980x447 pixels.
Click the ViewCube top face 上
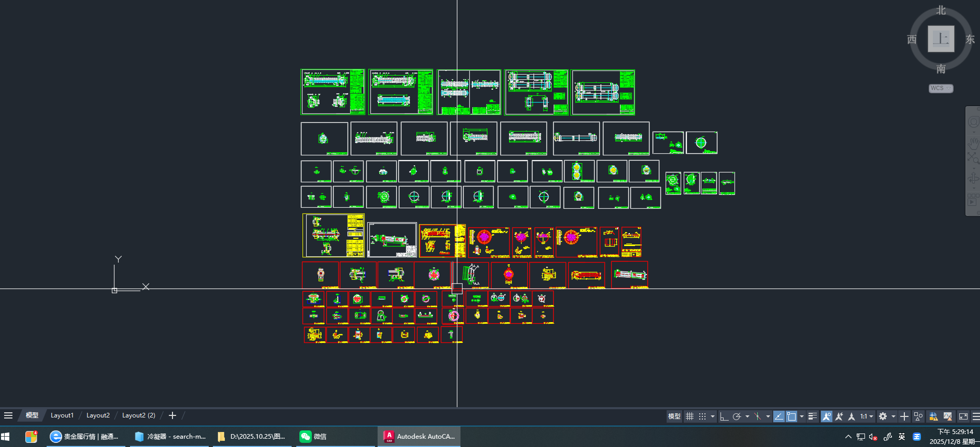point(941,38)
